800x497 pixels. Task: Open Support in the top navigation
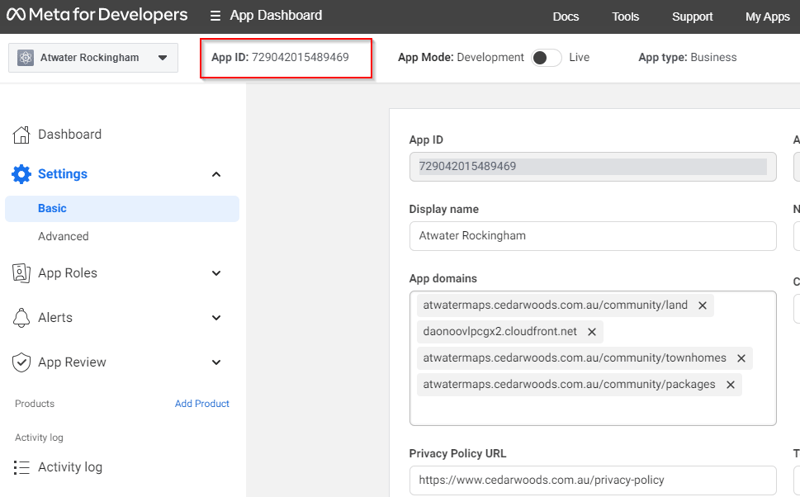tap(692, 17)
